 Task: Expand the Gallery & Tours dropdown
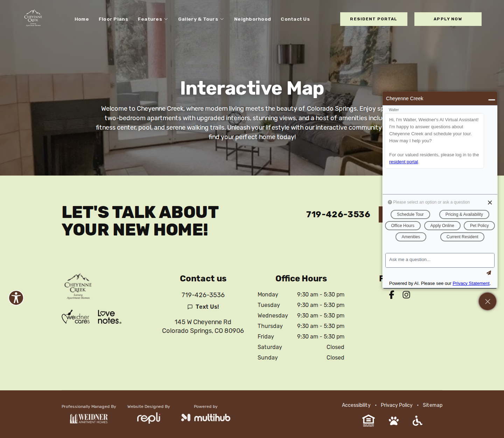201,19
